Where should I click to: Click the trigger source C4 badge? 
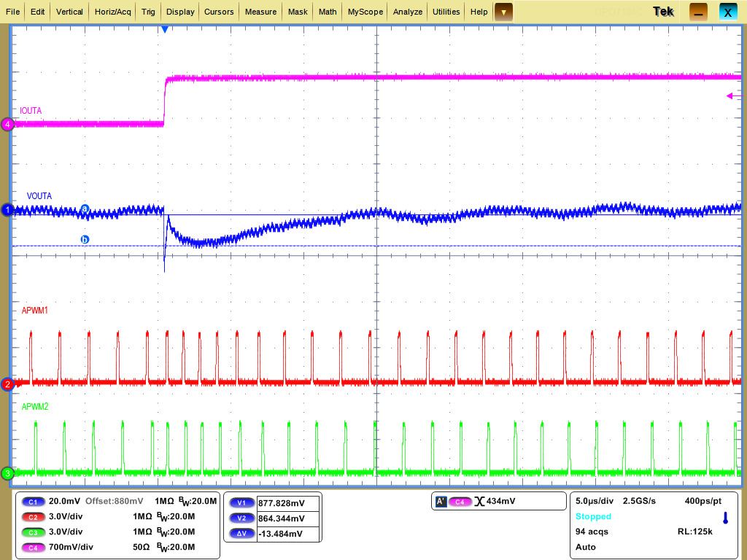pos(462,501)
